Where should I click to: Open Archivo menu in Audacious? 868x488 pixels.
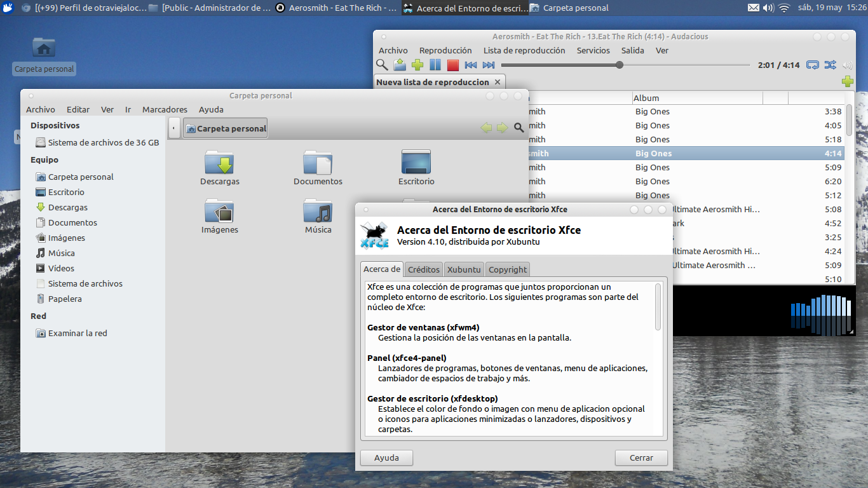393,50
